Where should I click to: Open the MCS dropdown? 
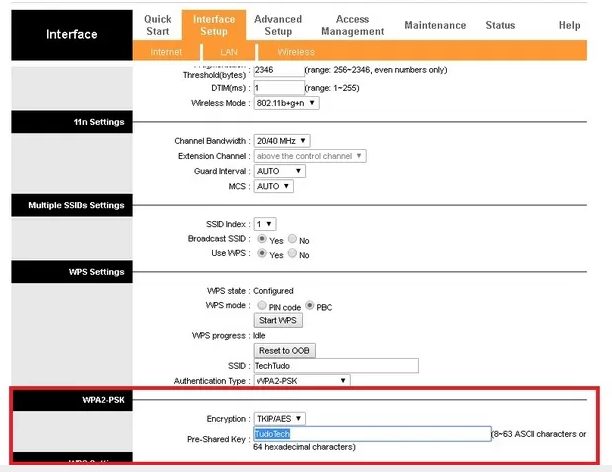pos(273,186)
